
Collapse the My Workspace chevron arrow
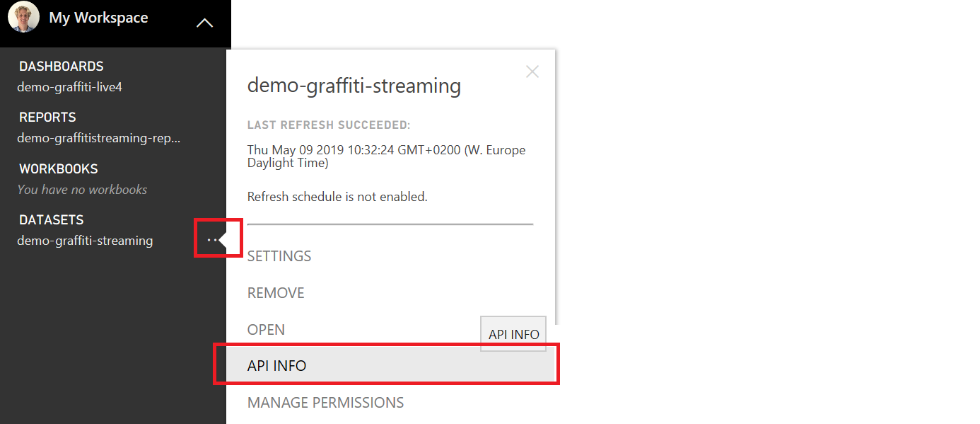tap(204, 23)
